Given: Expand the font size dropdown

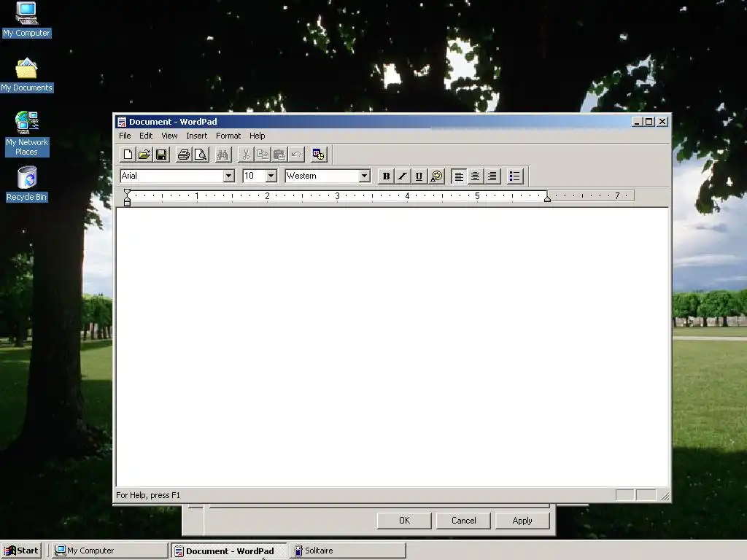Looking at the screenshot, I should point(271,176).
